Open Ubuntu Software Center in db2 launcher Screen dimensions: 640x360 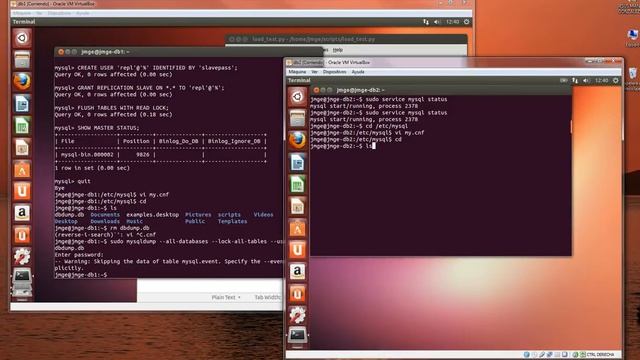click(x=297, y=228)
